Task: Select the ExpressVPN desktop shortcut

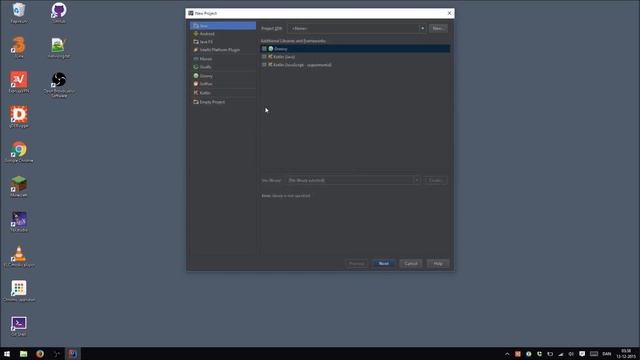Action: [x=19, y=82]
